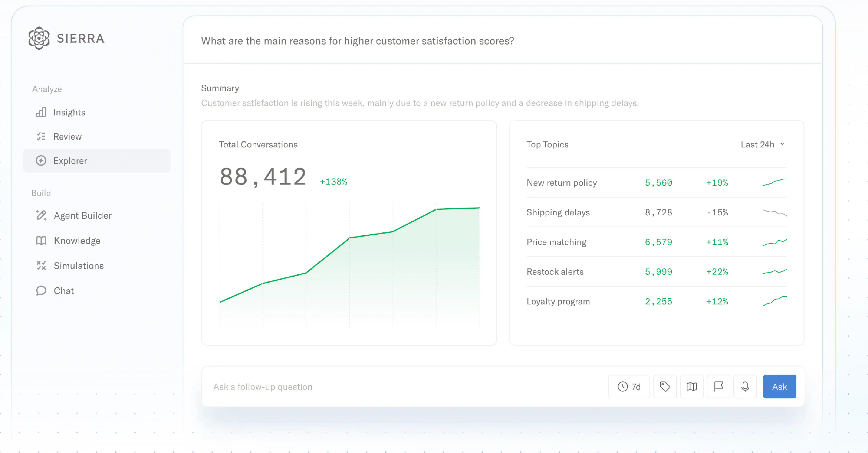Click the microphone voice input icon
Image resolution: width=868 pixels, height=453 pixels.
click(x=745, y=387)
